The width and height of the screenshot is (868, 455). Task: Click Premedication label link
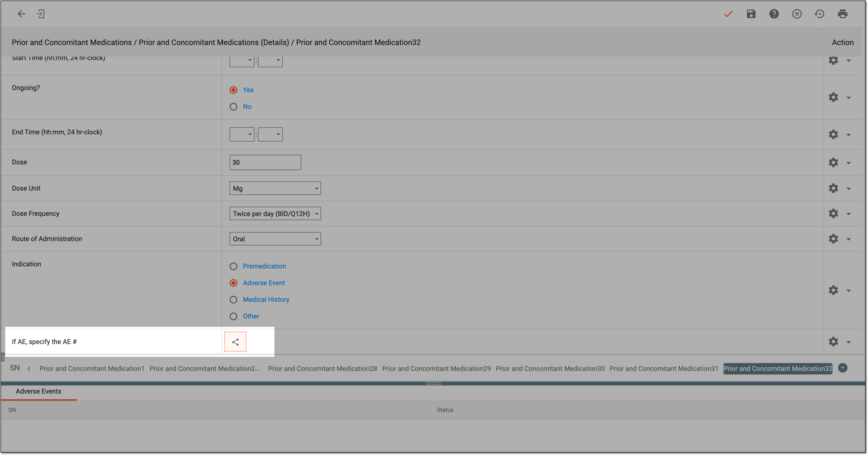click(264, 266)
